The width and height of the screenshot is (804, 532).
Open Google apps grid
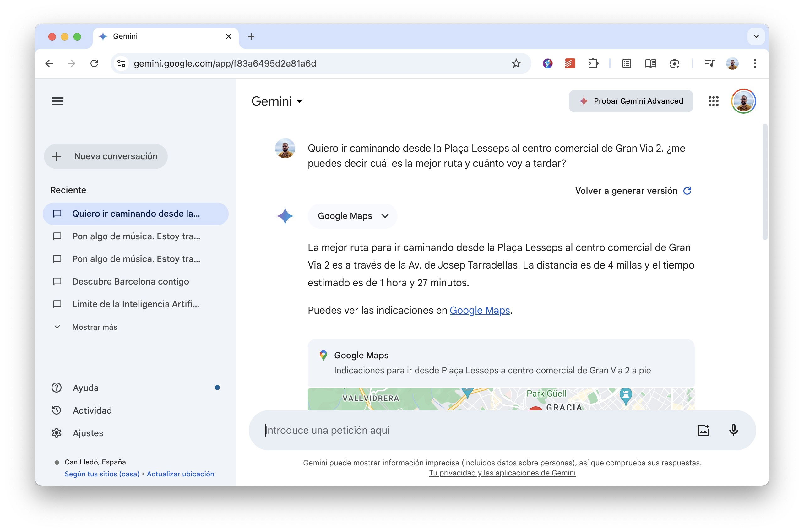pos(714,101)
